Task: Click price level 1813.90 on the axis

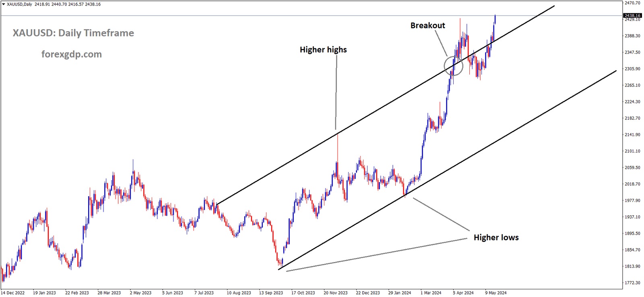Action: [x=632, y=266]
